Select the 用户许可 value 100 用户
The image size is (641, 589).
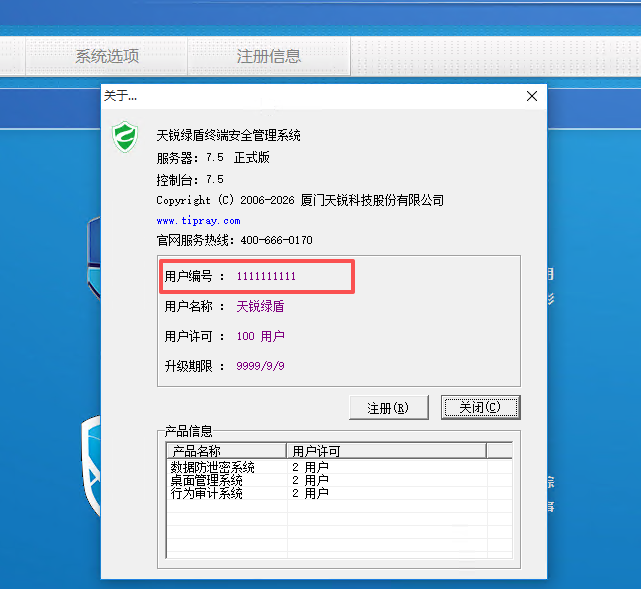[260, 336]
